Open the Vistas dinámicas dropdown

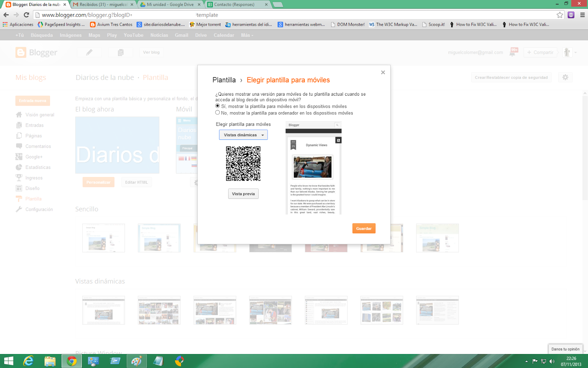coord(243,135)
